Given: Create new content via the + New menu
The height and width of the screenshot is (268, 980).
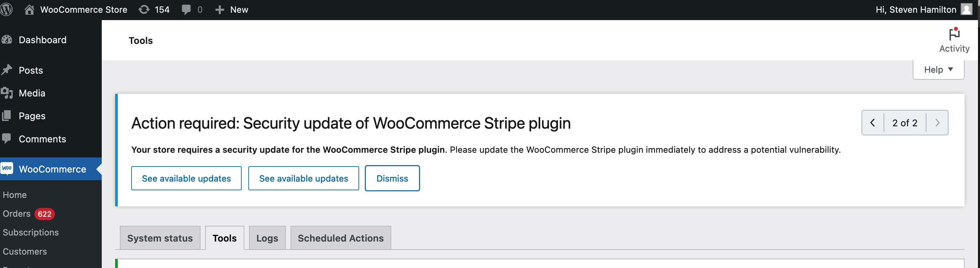Looking at the screenshot, I should pos(231,9).
